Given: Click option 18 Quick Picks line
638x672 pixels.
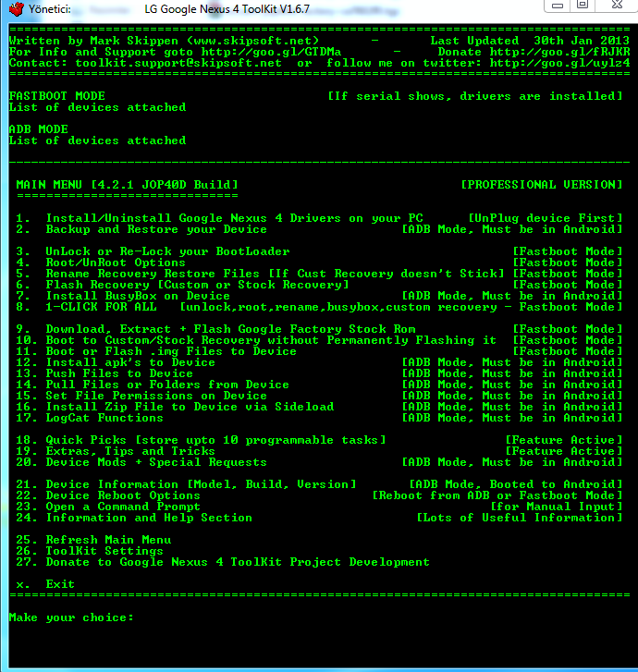Looking at the screenshot, I should pos(201,441).
